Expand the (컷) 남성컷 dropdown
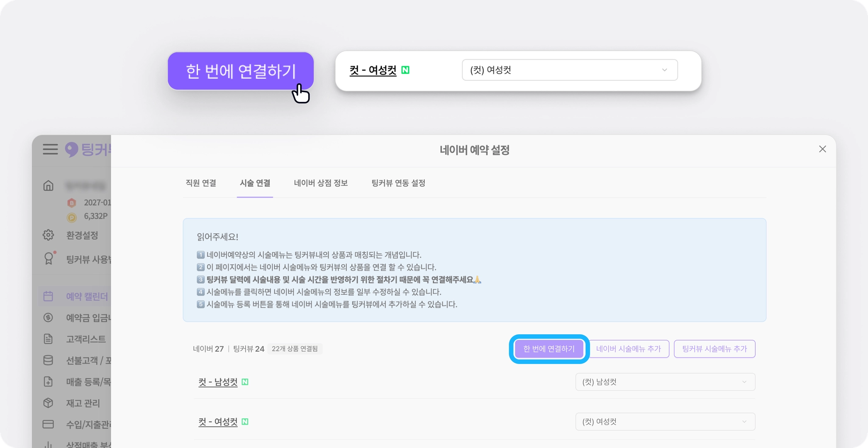 click(665, 382)
